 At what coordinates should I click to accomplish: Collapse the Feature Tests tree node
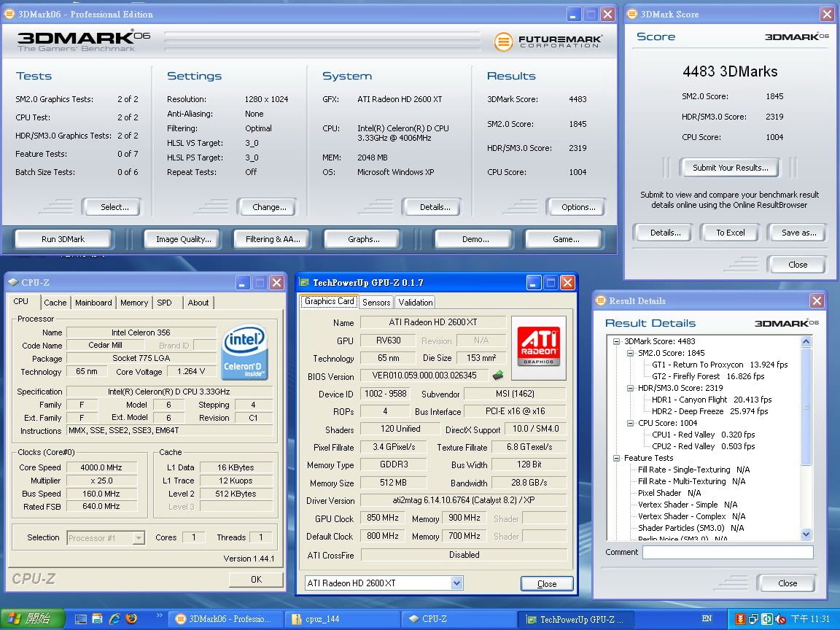(x=617, y=458)
